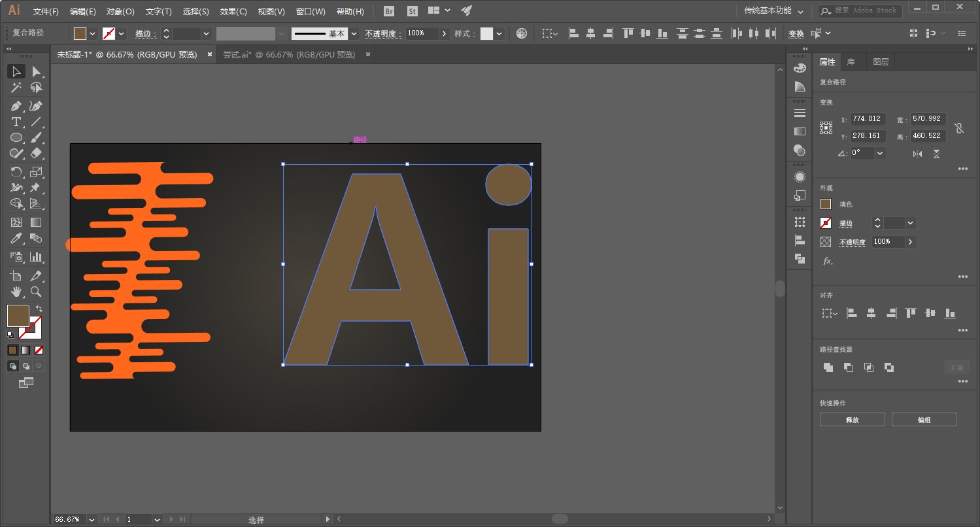This screenshot has height=527, width=980.
Task: Select the Rotate tool
Action: click(x=16, y=172)
